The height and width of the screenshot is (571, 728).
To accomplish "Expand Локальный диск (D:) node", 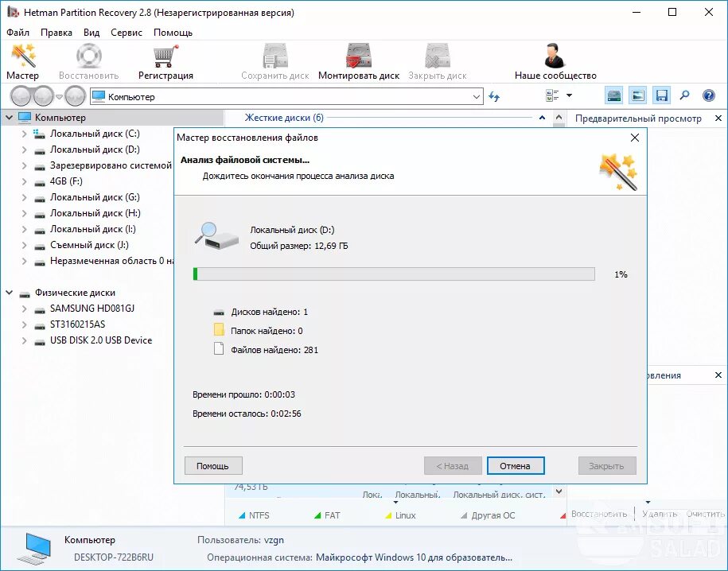I will pyautogui.click(x=24, y=150).
